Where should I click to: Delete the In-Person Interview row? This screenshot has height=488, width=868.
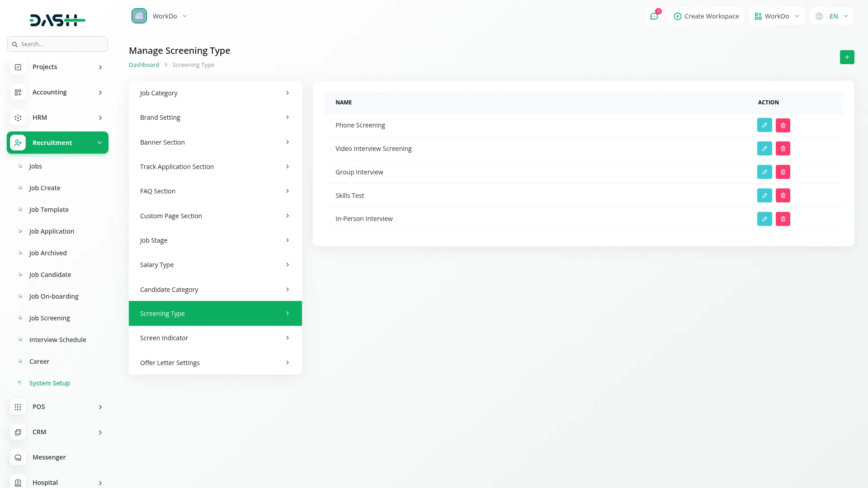[783, 219]
